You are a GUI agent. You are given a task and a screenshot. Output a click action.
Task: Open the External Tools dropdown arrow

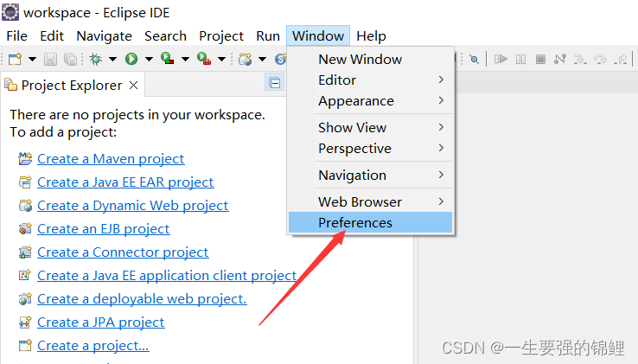coord(222,60)
